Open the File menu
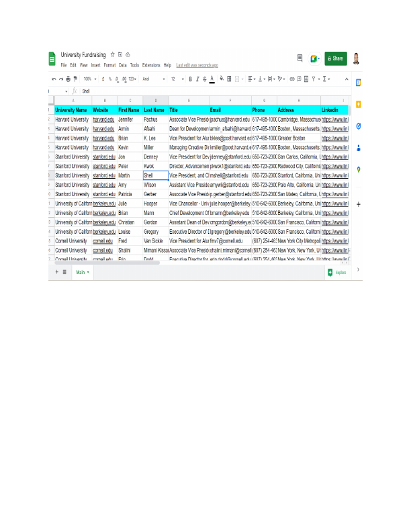Viewport: 411px width, 532px height. (63, 65)
